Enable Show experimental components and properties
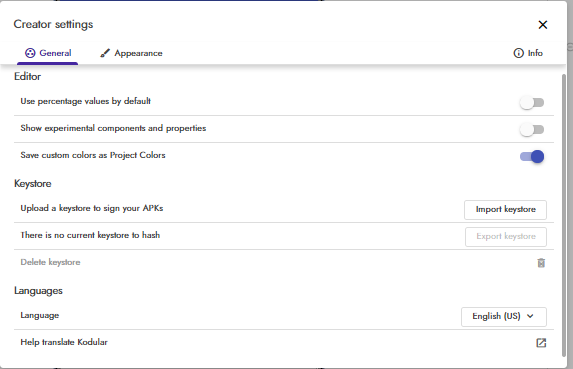The height and width of the screenshot is (369, 573). click(x=532, y=129)
